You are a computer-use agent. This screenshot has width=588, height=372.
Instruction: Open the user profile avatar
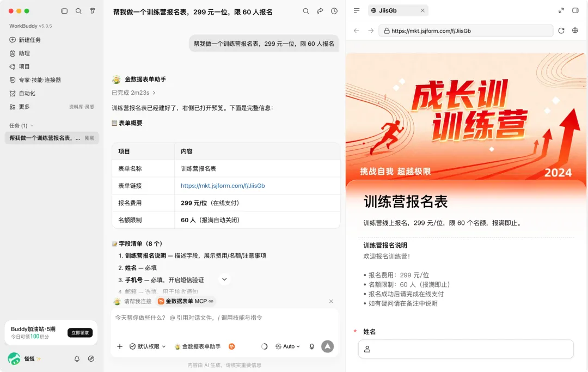(14, 358)
